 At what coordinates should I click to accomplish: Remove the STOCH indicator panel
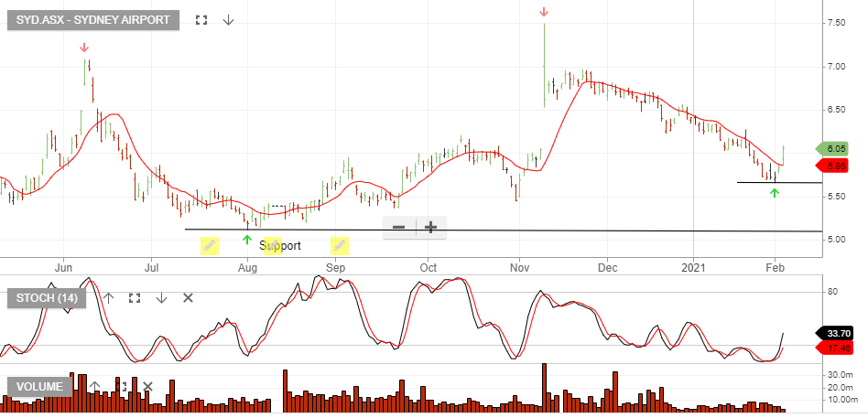(x=189, y=298)
